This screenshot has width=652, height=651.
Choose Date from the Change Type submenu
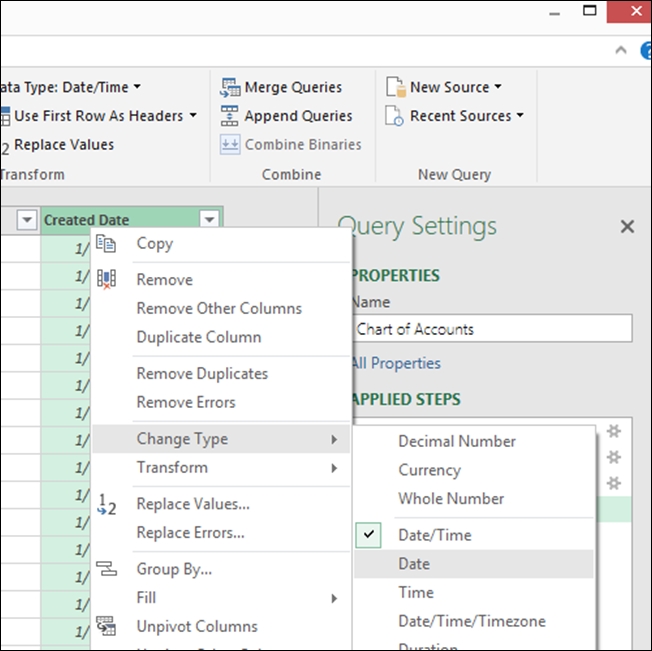click(414, 564)
